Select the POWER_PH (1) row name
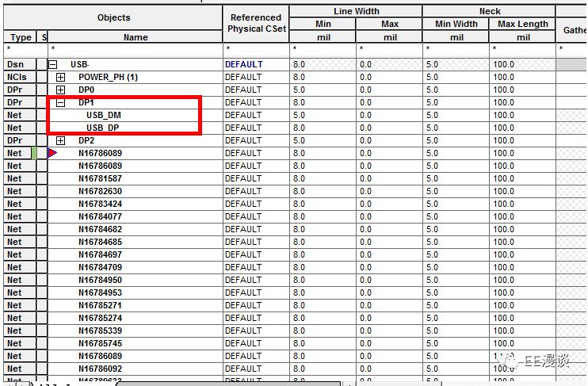The height and width of the screenshot is (386, 588). point(108,77)
